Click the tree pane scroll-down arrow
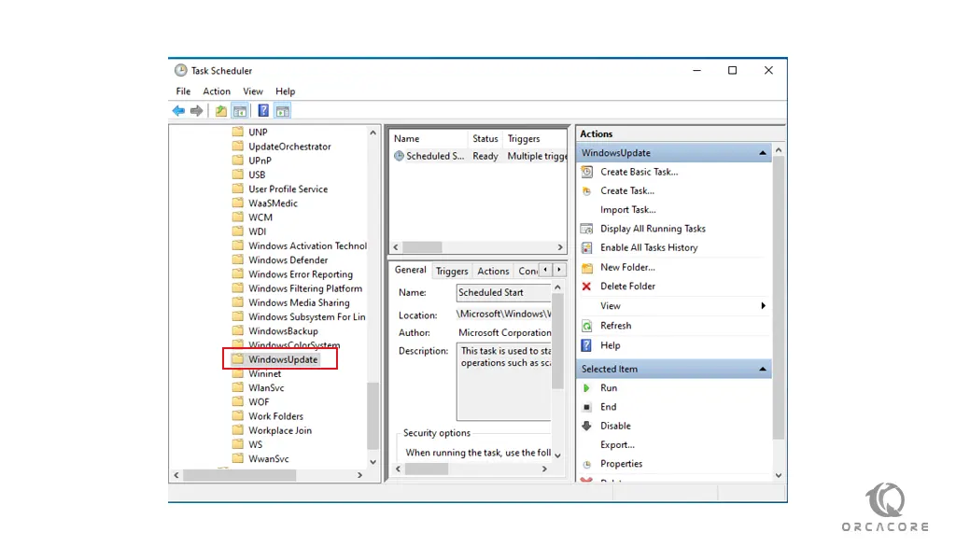The width and height of the screenshot is (956, 560). pos(373,463)
